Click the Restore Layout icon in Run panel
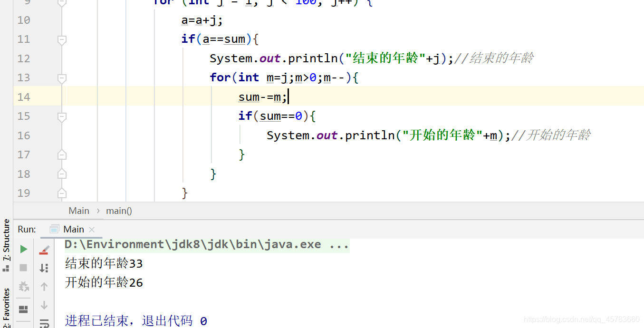Image resolution: width=644 pixels, height=328 pixels. point(23,309)
